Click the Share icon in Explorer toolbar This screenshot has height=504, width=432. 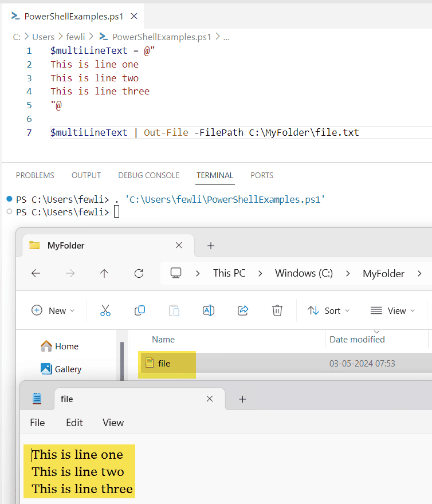click(x=242, y=310)
